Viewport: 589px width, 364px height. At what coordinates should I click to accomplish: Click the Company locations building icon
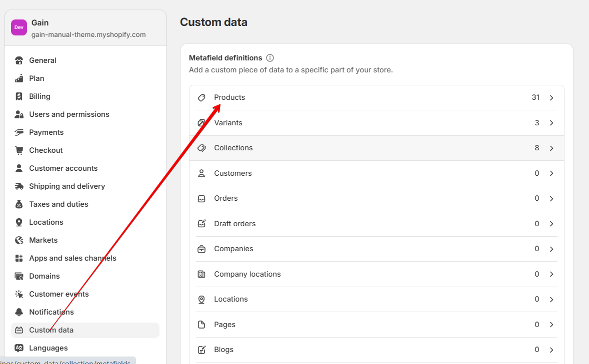[201, 274]
